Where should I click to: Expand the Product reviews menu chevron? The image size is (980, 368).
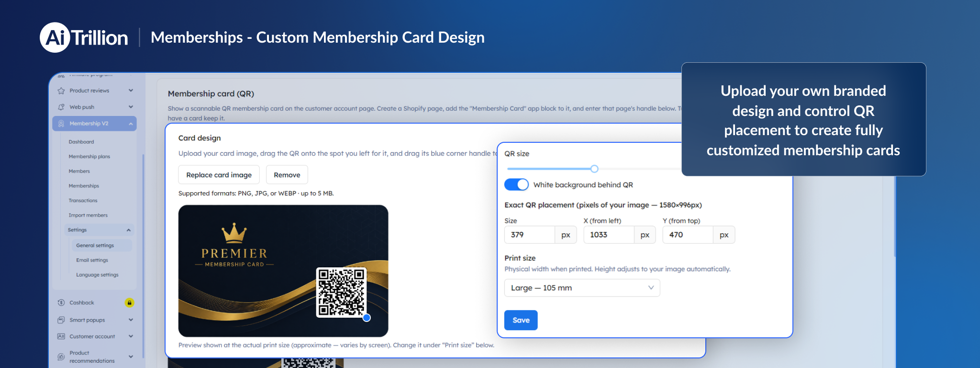tap(131, 91)
